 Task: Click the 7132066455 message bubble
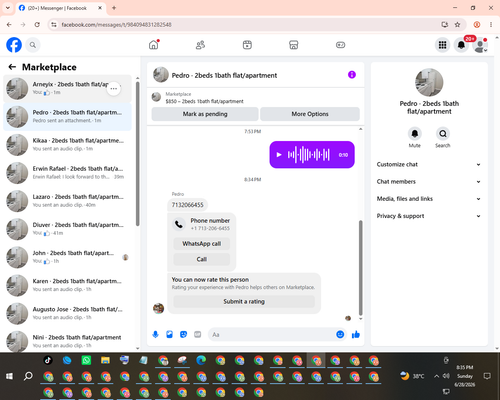click(x=187, y=205)
